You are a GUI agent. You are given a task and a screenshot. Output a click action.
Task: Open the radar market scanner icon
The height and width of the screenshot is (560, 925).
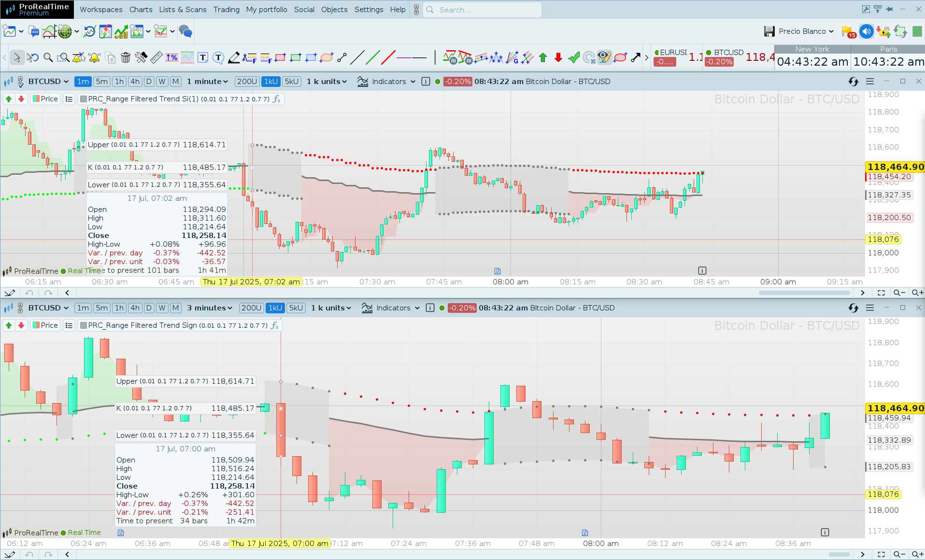click(x=65, y=32)
